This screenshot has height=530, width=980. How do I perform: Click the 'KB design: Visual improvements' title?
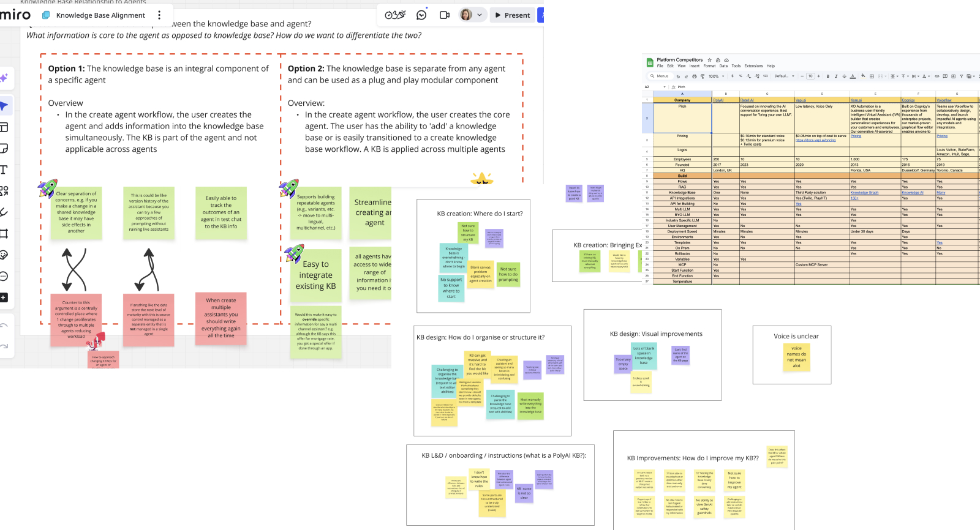pos(656,334)
